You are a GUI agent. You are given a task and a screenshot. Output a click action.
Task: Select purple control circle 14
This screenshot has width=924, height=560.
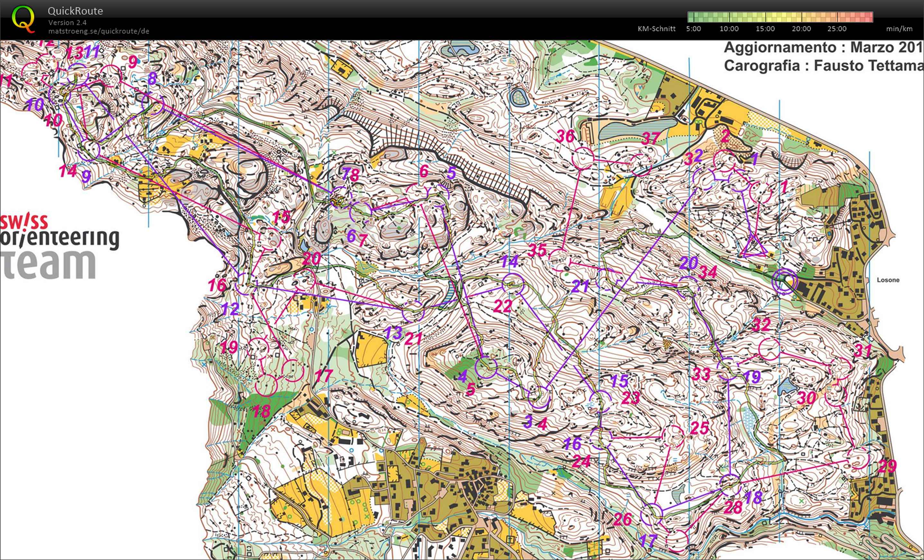pos(513,284)
